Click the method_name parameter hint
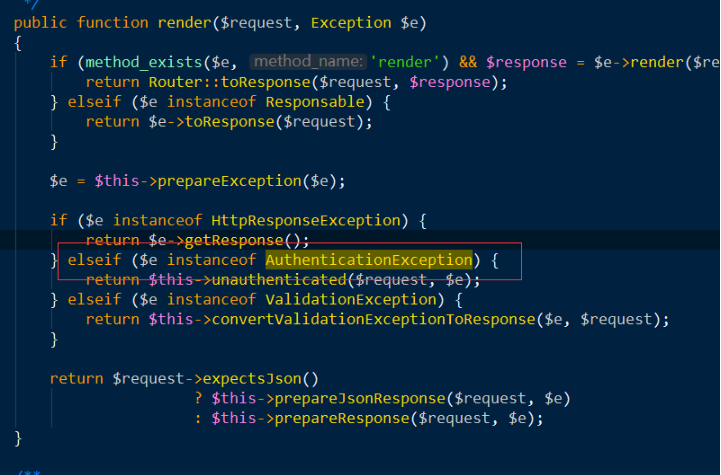 (301, 62)
